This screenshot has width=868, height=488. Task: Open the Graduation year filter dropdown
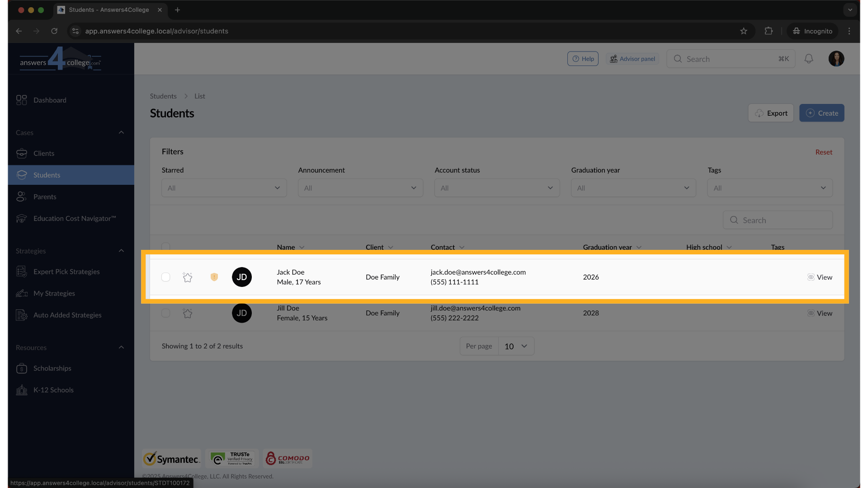[633, 188]
